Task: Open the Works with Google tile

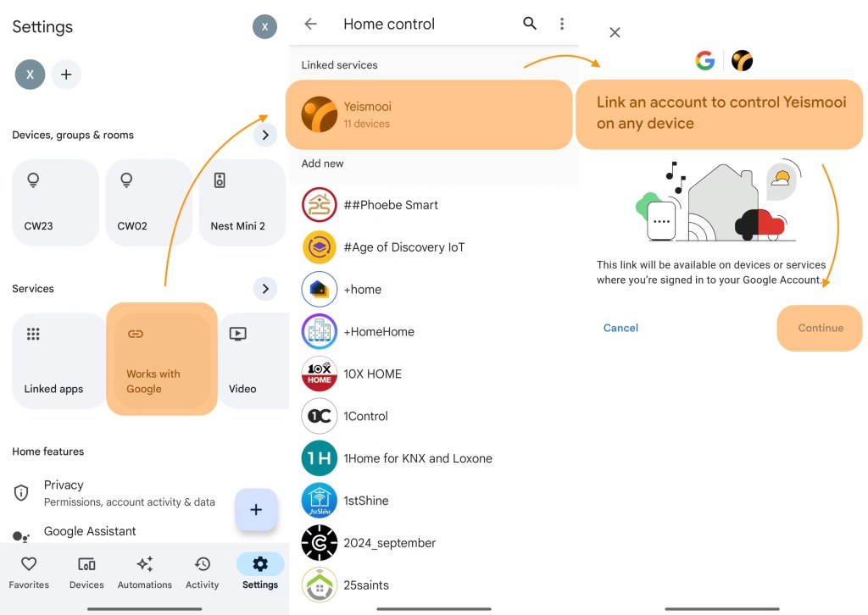Action: pos(161,359)
